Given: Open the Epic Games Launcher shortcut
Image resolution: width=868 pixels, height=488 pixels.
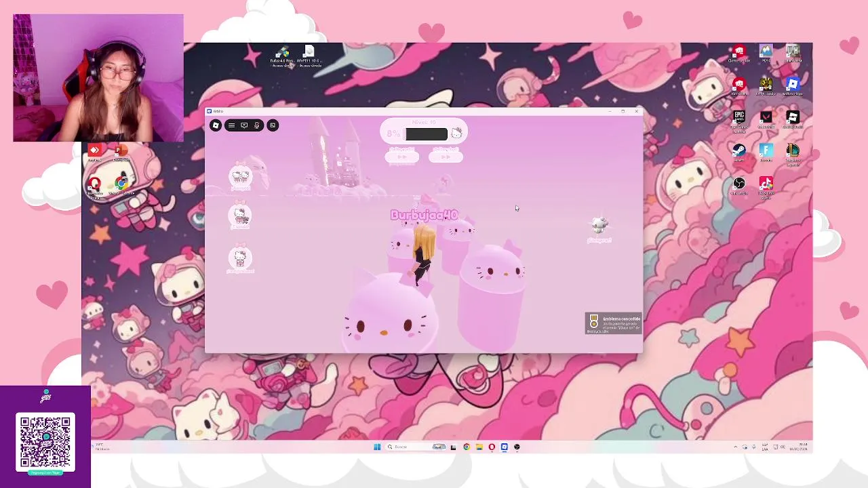Looking at the screenshot, I should (x=738, y=121).
